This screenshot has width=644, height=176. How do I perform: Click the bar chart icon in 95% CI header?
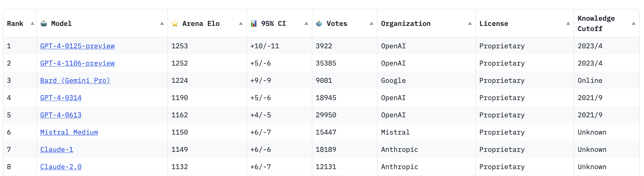[x=254, y=24]
